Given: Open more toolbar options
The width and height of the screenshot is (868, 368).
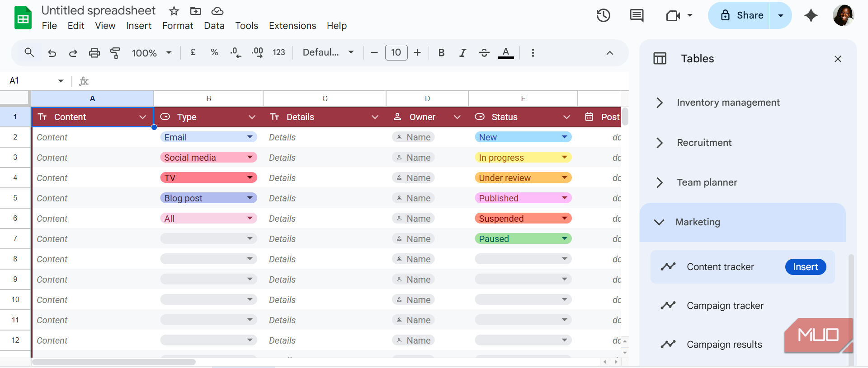Looking at the screenshot, I should click(533, 53).
